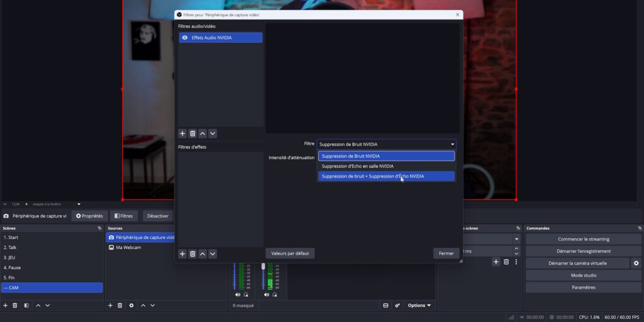Click Démarrer l'enregistrement
Viewport: 644px width, 322px height.
pos(583,251)
